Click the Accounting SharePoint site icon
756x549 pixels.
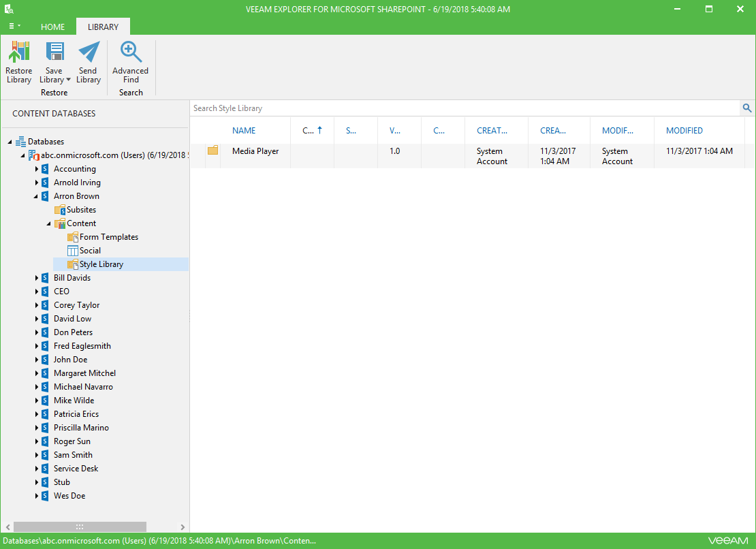(x=46, y=169)
